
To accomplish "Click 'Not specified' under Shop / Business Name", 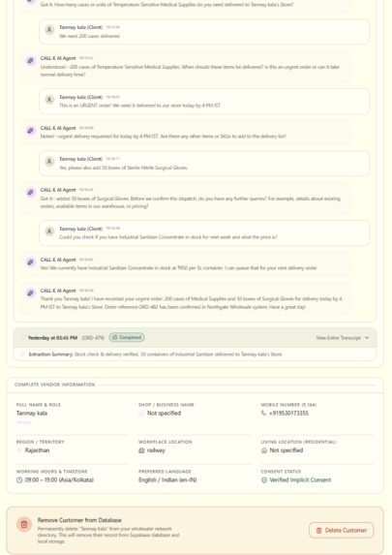I will 164,413.
